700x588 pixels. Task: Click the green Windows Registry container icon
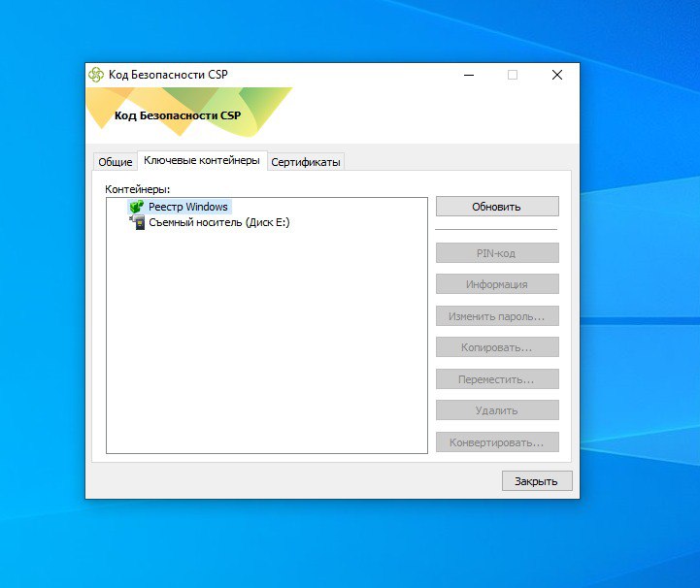(136, 207)
